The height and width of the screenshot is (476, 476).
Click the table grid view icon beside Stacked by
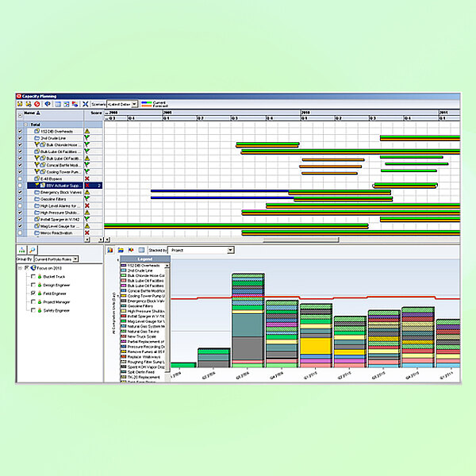coord(140,250)
